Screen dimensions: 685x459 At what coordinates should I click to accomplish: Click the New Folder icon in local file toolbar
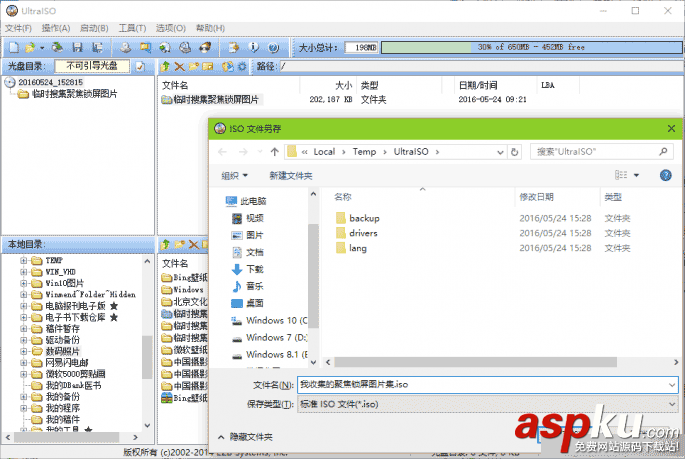tap(180, 245)
